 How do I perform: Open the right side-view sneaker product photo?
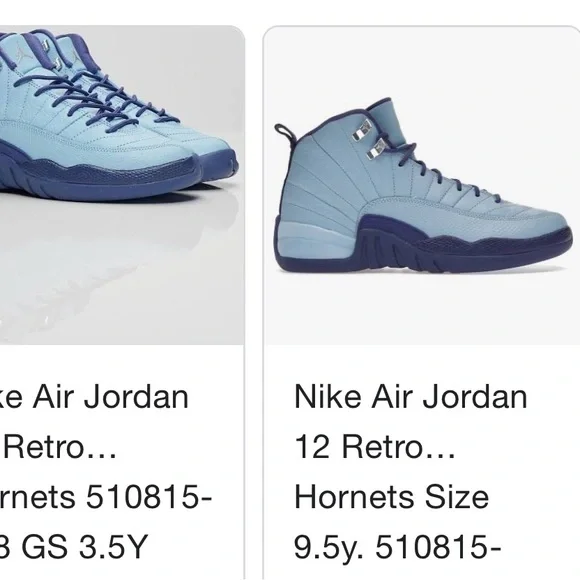pyautogui.click(x=422, y=185)
